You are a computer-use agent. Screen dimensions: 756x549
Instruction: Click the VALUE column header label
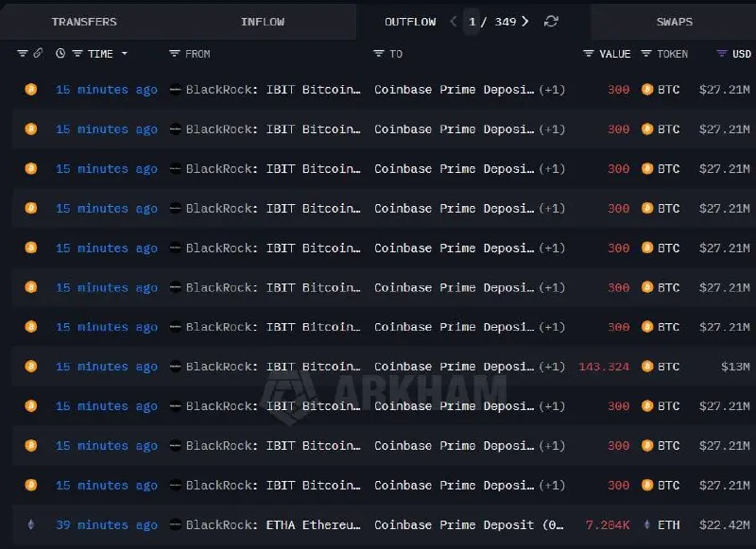click(x=615, y=54)
